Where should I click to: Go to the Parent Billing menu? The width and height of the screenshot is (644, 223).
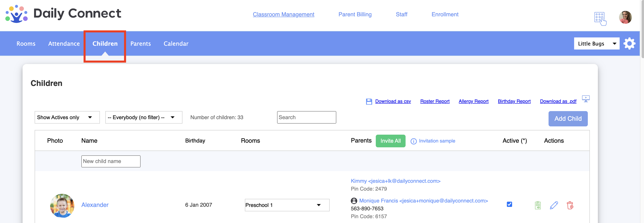[355, 14]
